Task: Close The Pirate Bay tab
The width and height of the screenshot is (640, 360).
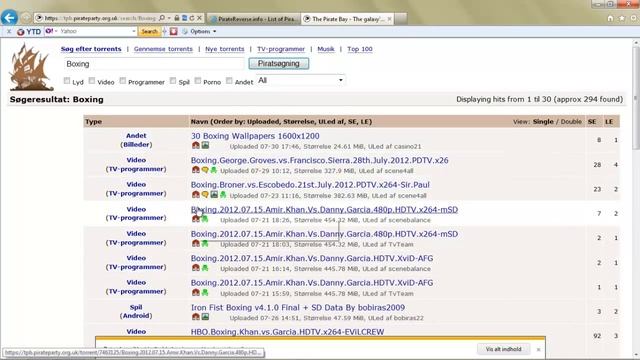Action: tap(389, 19)
